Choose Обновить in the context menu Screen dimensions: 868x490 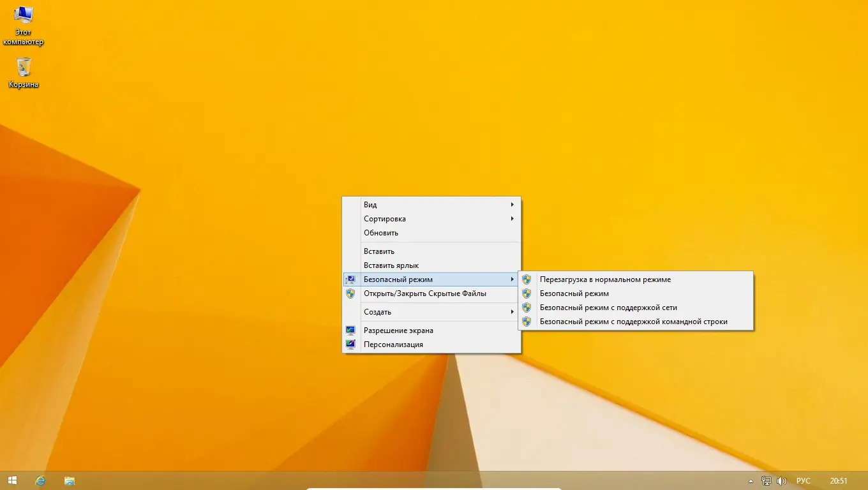pos(431,233)
